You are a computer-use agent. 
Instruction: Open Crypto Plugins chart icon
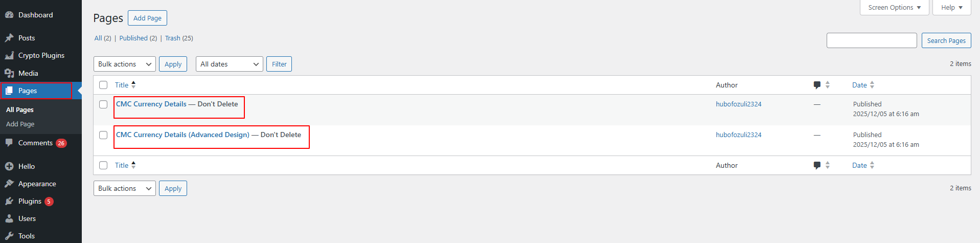(x=9, y=55)
